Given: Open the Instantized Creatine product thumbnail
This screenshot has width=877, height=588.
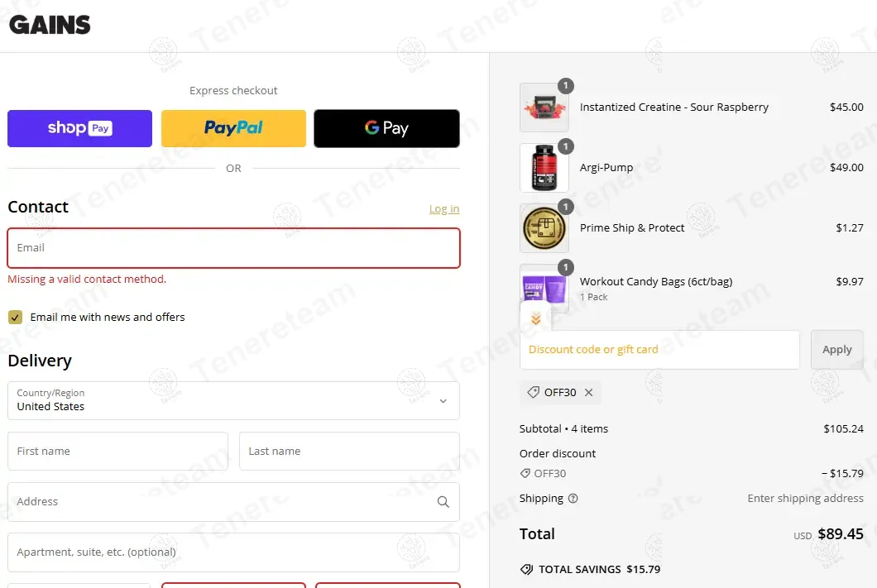Looking at the screenshot, I should (x=544, y=108).
